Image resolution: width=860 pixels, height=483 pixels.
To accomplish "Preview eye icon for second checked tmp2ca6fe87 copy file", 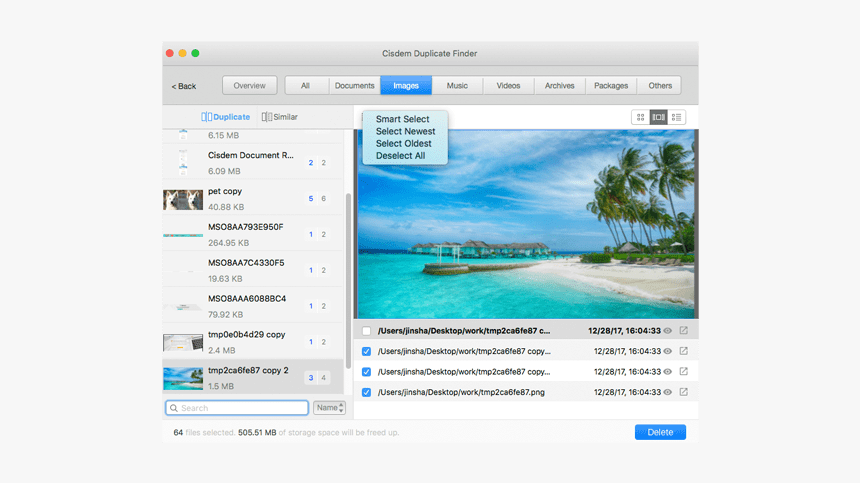I will tap(667, 371).
